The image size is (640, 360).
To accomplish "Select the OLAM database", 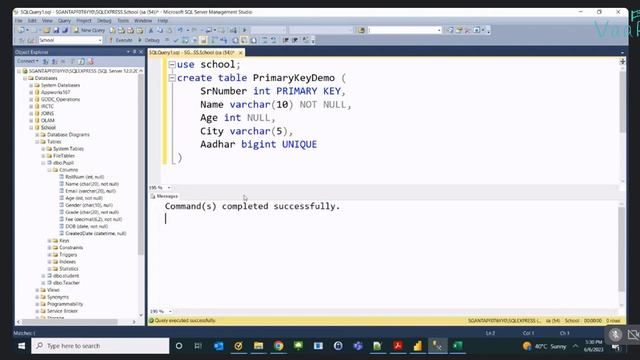I will [x=48, y=120].
